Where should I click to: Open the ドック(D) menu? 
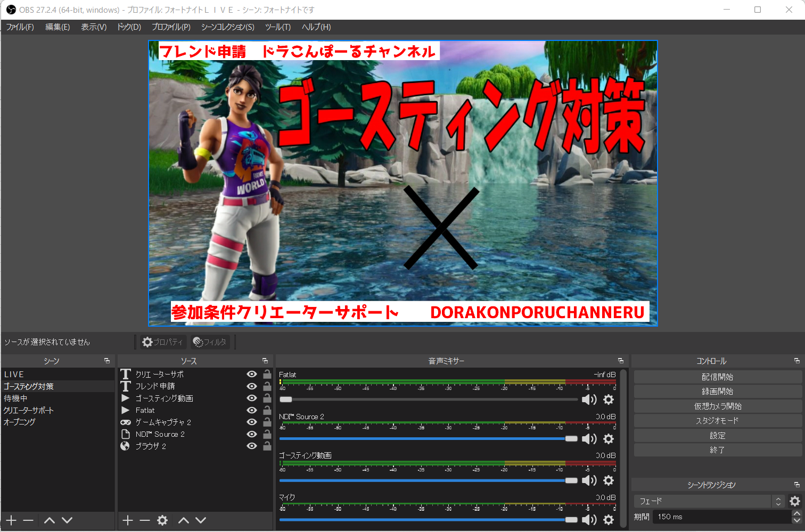(x=129, y=27)
